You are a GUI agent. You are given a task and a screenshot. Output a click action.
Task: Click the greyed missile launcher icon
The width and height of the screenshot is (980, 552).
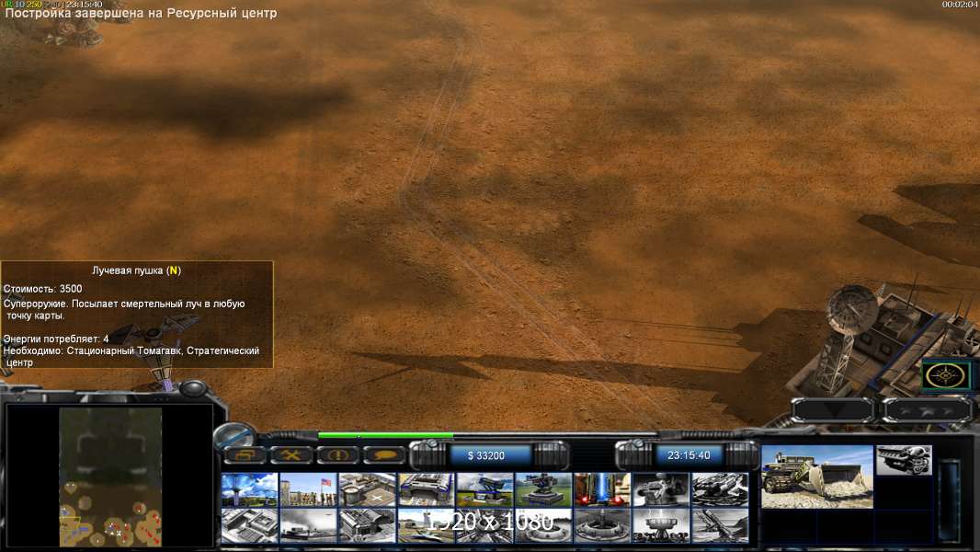click(720, 525)
